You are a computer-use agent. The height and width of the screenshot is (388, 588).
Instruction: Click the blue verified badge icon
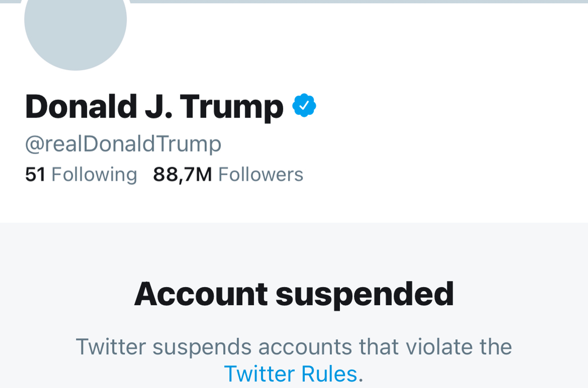(x=304, y=106)
